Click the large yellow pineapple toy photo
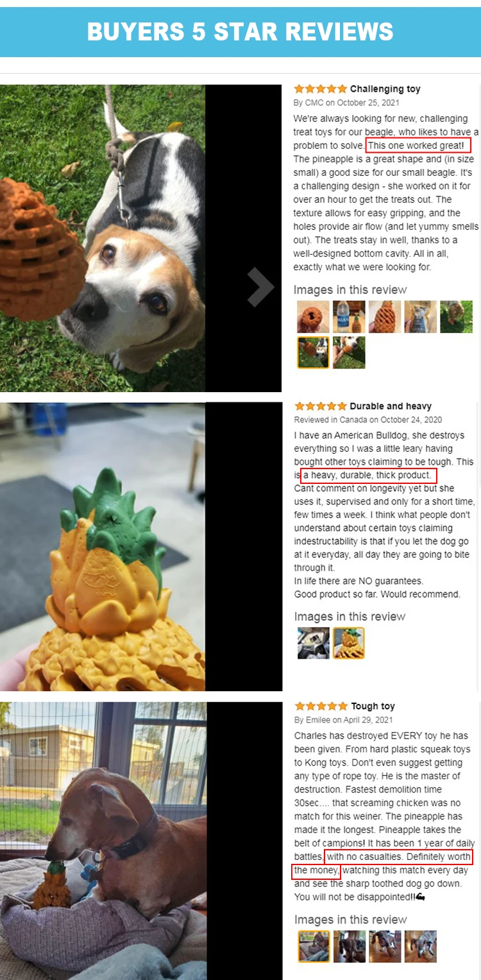This screenshot has height=980, width=481. 103,547
